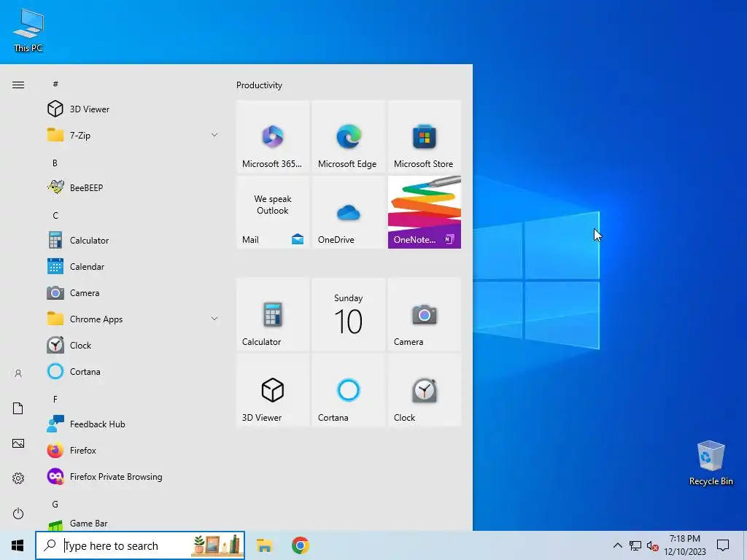
Task: Open Calculator in the app list
Action: click(133, 240)
